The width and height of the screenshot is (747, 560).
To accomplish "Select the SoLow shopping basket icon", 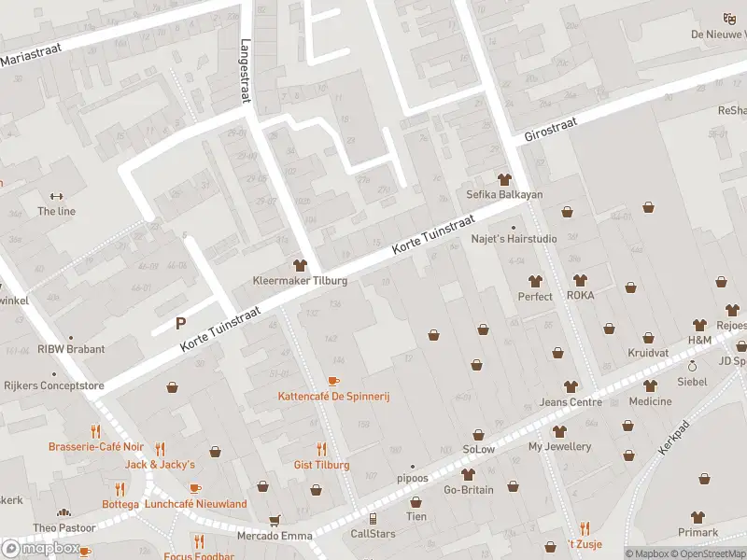I will [x=478, y=434].
